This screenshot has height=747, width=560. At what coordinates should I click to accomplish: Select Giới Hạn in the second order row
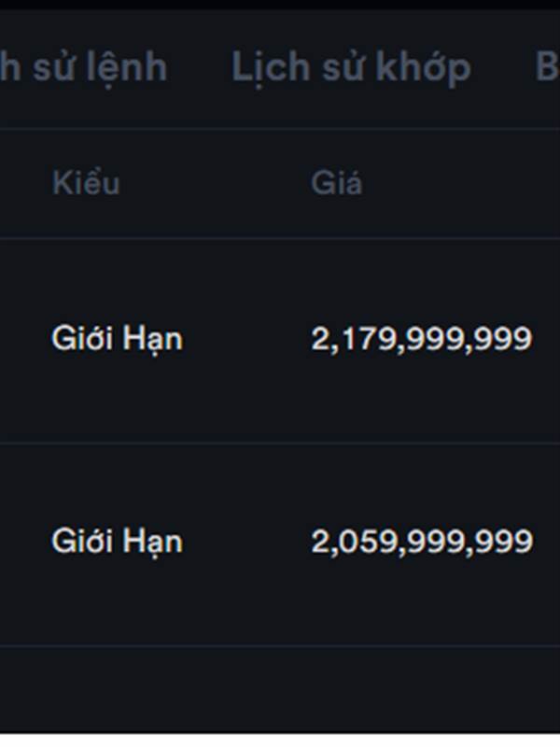[x=117, y=542]
